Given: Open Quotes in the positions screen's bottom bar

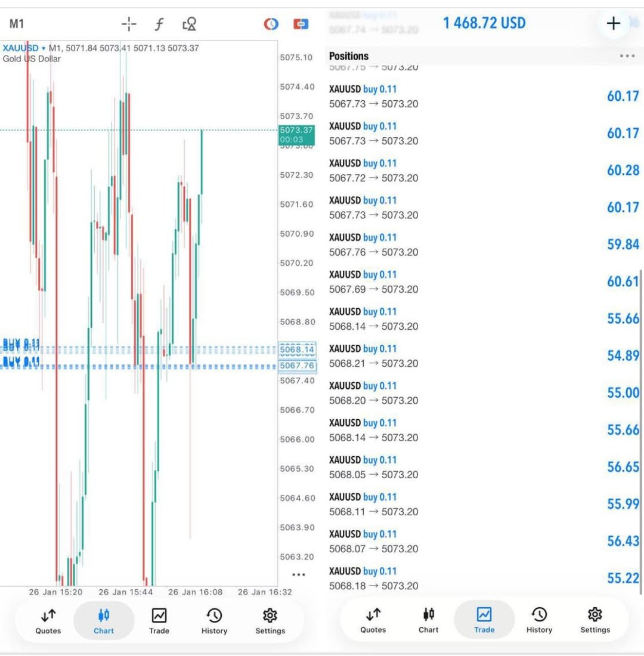Looking at the screenshot, I should [x=373, y=620].
